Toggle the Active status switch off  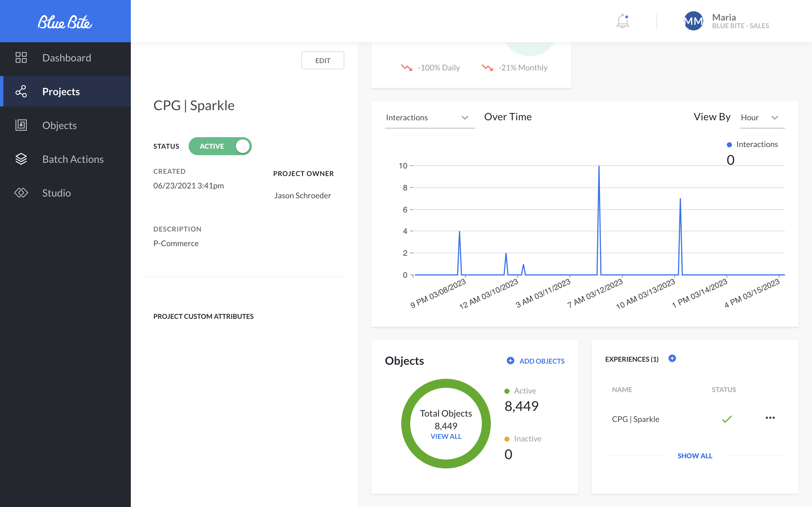[x=220, y=146]
